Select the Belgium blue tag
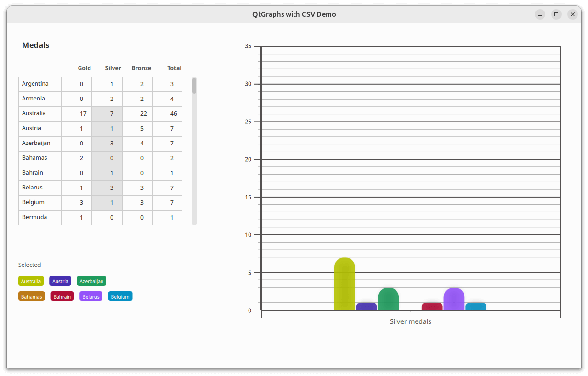This screenshot has height=376, width=588. pyautogui.click(x=120, y=297)
